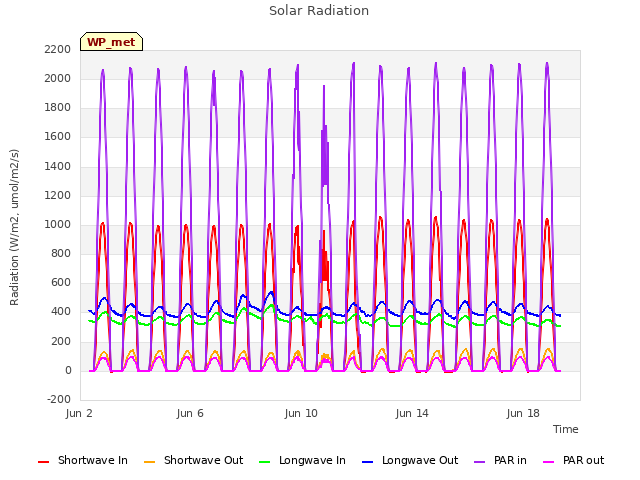Click the 1600 y-axis tick label
The height and width of the screenshot is (480, 640).
(x=58, y=137)
